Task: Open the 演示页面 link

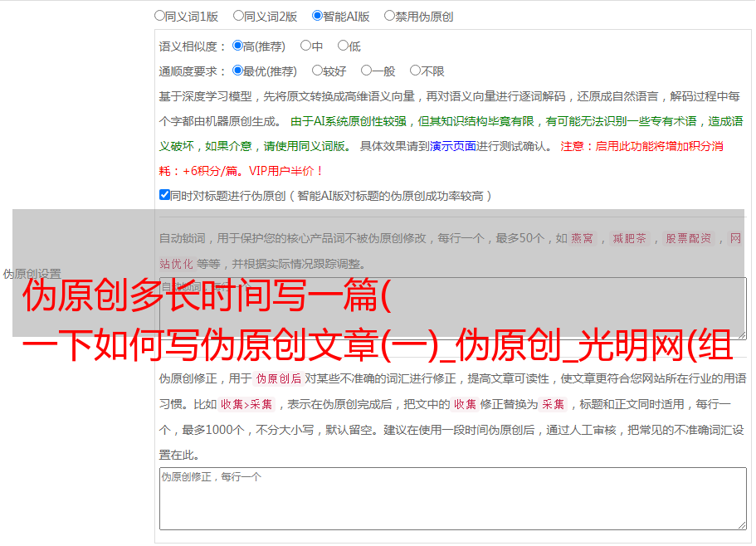Action: pyautogui.click(x=452, y=146)
